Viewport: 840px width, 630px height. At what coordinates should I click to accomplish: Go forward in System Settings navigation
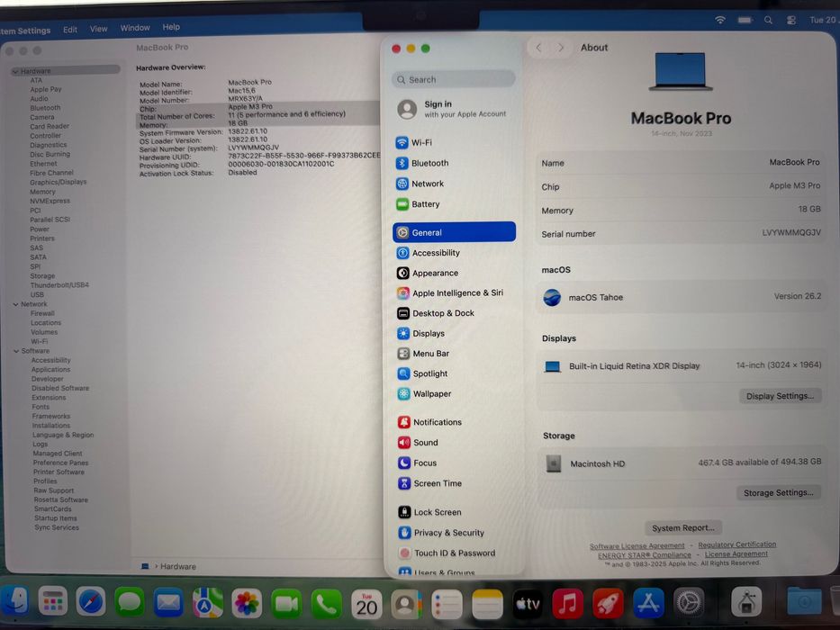(x=560, y=48)
